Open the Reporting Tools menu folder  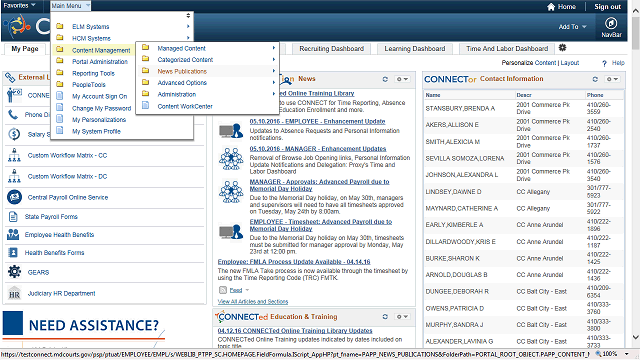pos(93,73)
